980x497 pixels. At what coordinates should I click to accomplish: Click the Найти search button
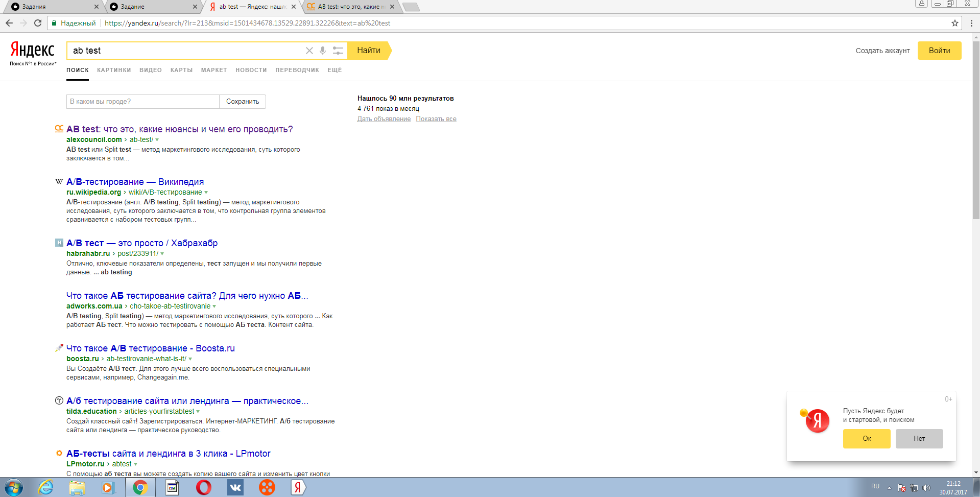pyautogui.click(x=369, y=51)
